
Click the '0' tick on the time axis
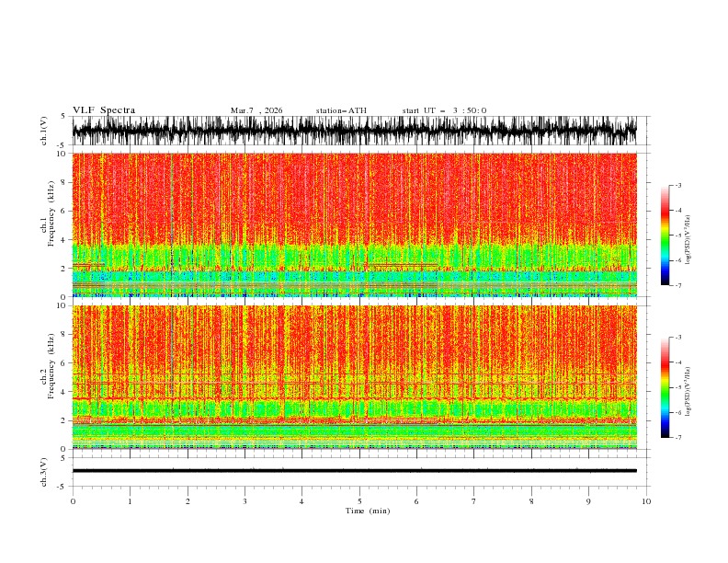pos(73,501)
